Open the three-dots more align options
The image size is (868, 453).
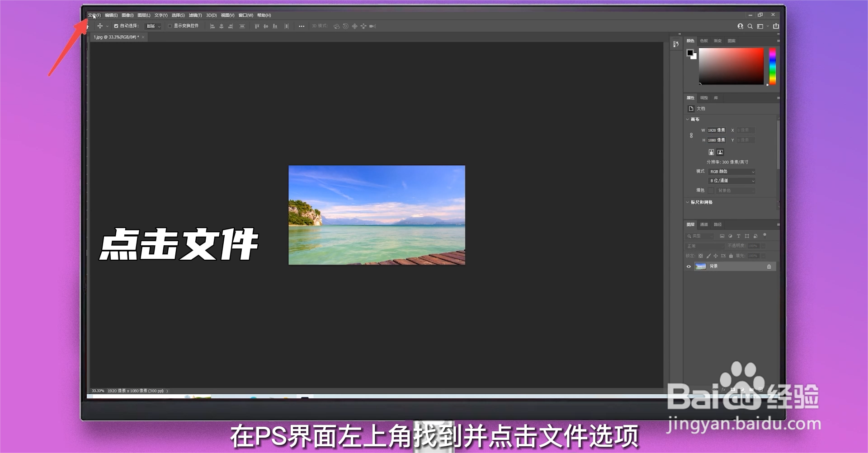[302, 26]
